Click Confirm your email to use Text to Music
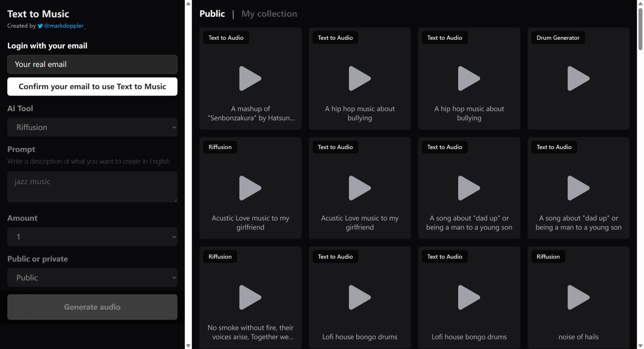Image resolution: width=644 pixels, height=349 pixels. [92, 87]
